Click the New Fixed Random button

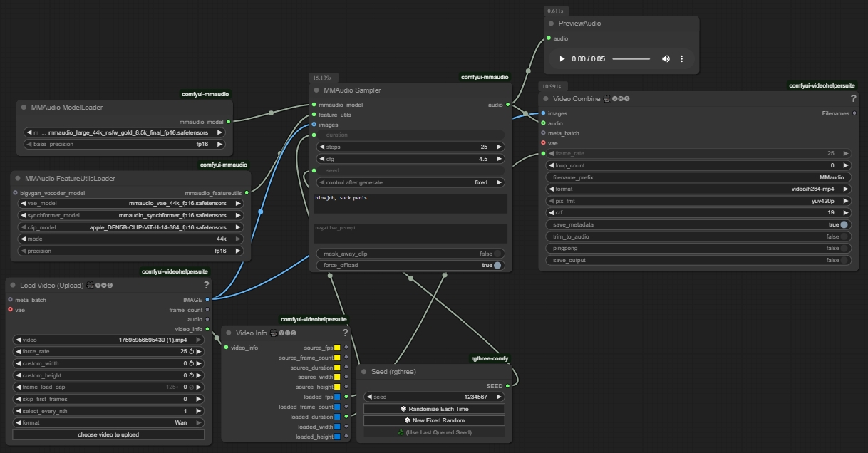434,420
